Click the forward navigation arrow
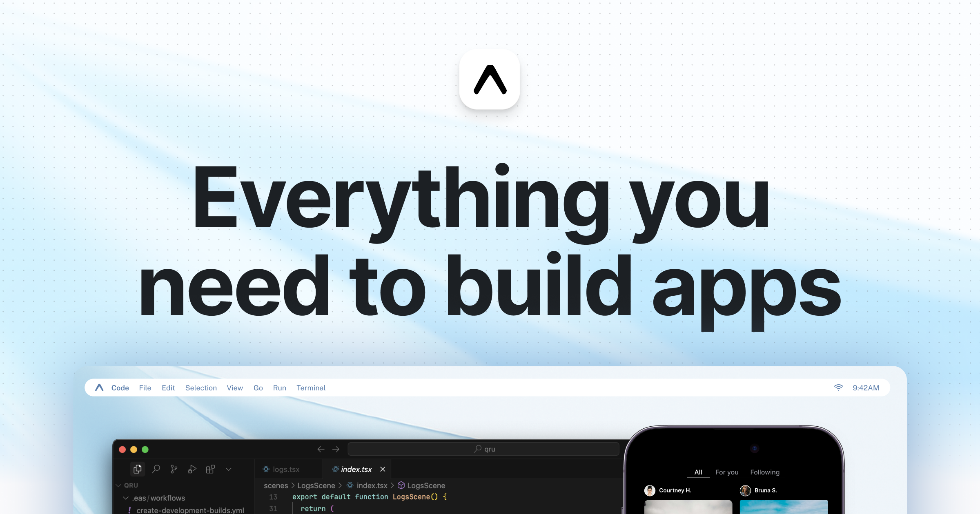Screen dimensions: 980x514 point(336,449)
